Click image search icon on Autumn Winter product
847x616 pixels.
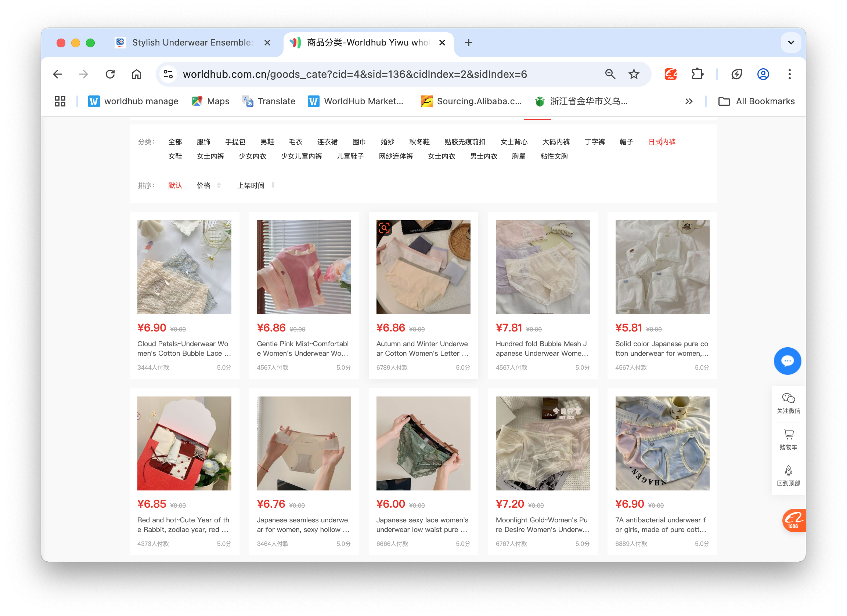(x=384, y=228)
